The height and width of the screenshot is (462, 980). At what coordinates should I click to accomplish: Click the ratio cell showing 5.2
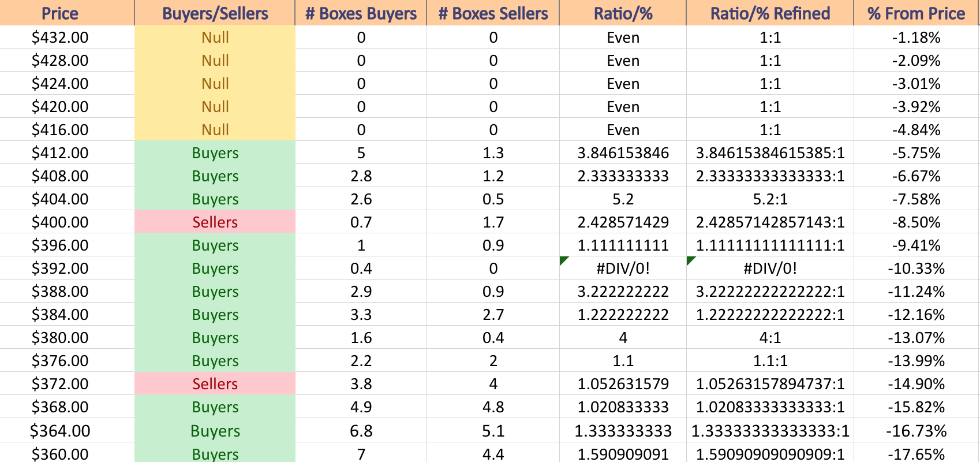click(623, 199)
